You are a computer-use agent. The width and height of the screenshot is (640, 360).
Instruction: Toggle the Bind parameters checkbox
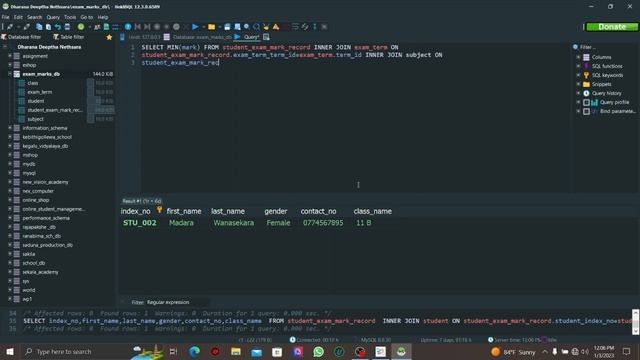[x=586, y=111]
